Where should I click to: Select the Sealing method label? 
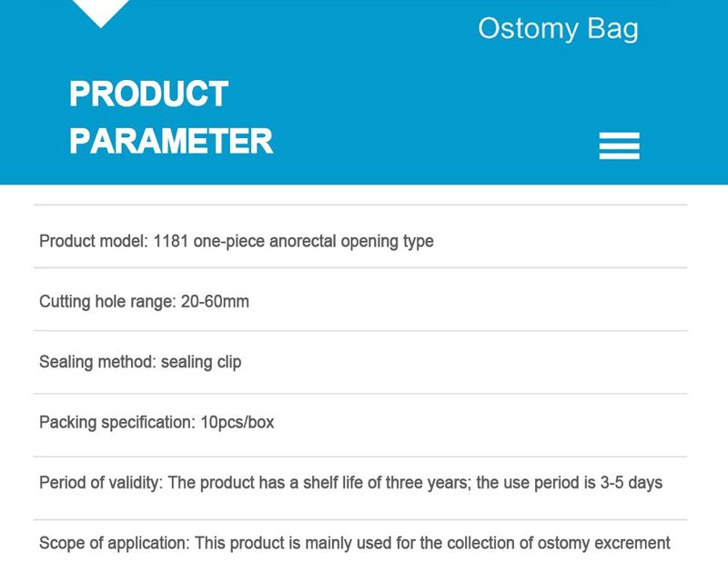click(97, 362)
